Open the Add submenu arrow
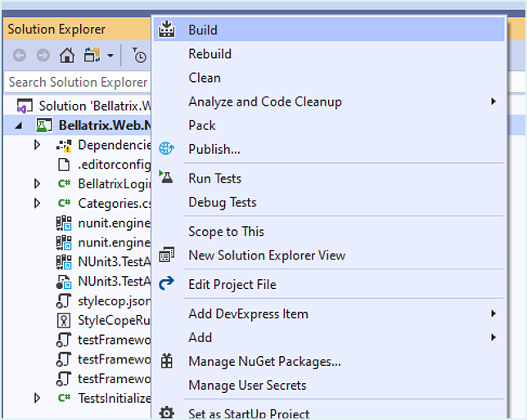Screen dimensions: 527x420 pyautogui.click(x=493, y=337)
